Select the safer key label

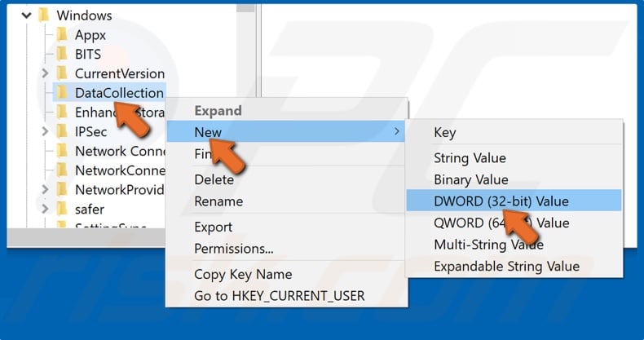(x=90, y=210)
